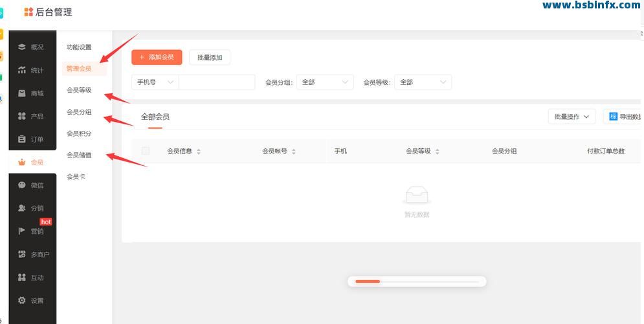Screen dimensions: 644x324
Task: Select the 商城 mall icon
Action: (x=22, y=93)
